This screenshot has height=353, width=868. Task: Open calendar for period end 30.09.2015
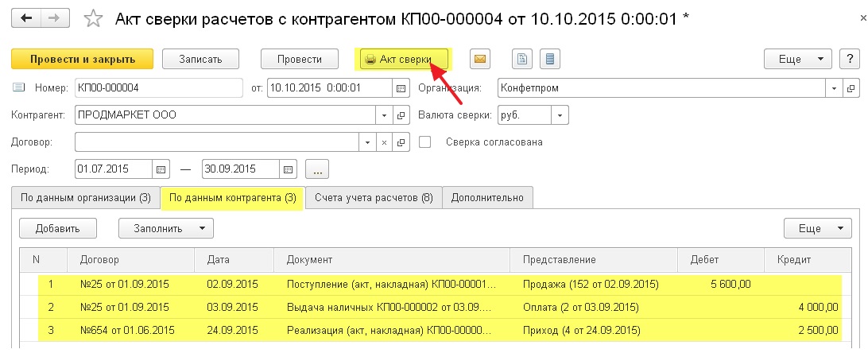(x=289, y=169)
